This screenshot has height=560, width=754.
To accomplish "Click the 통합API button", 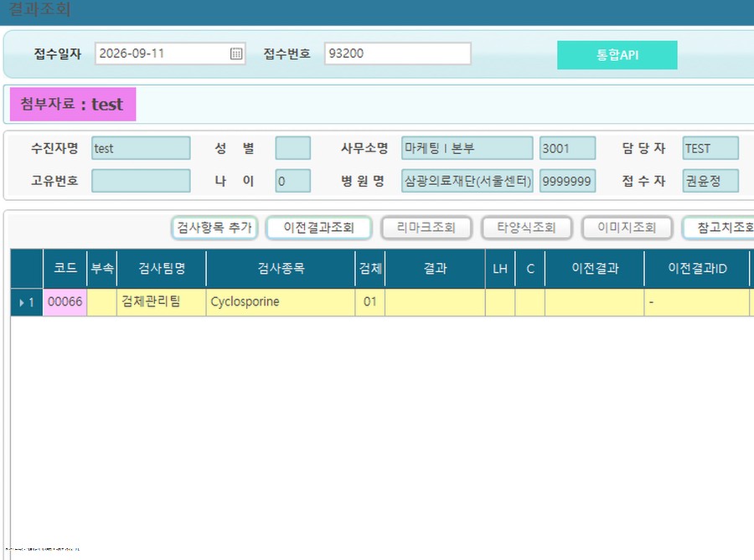I will (617, 54).
